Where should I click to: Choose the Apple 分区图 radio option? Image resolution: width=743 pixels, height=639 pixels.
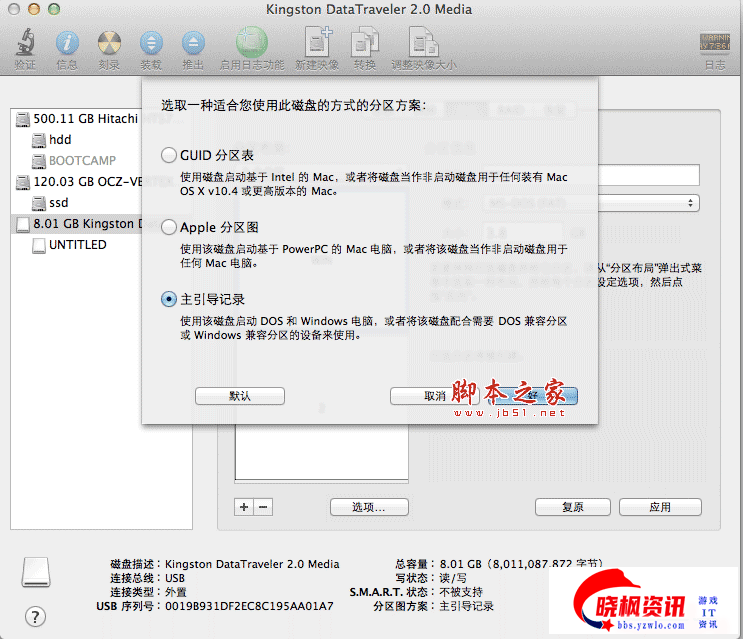(x=168, y=227)
